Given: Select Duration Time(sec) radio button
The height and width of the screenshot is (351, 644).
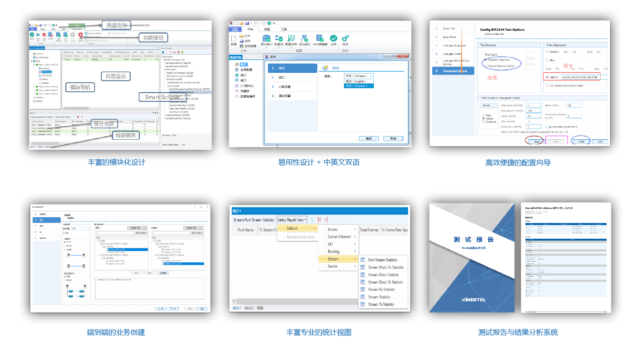Looking at the screenshot, I should coord(485,60).
